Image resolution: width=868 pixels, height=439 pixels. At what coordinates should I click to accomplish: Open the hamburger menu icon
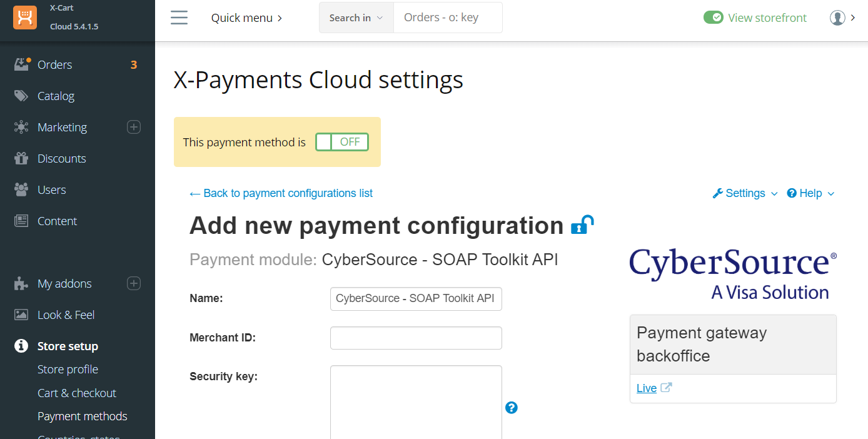pyautogui.click(x=179, y=18)
